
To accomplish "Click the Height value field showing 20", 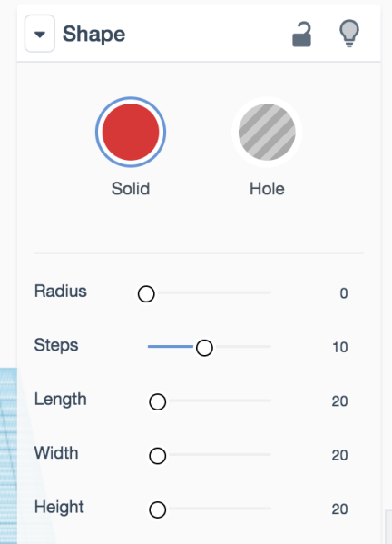I will tap(339, 509).
